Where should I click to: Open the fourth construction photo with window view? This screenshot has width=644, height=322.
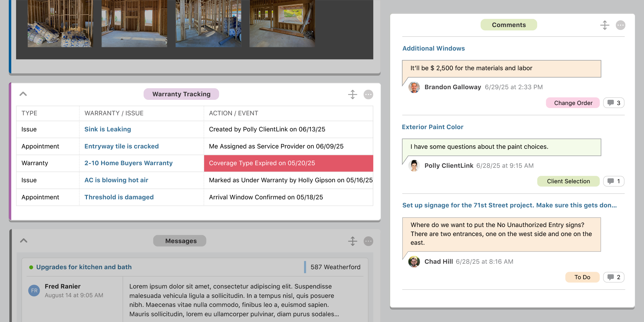pos(282,24)
